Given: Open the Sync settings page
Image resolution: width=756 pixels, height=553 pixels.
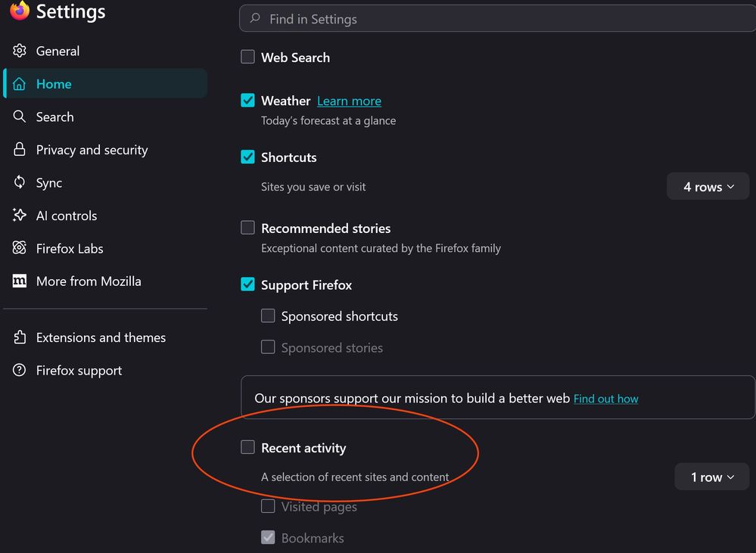Looking at the screenshot, I should [x=105, y=182].
